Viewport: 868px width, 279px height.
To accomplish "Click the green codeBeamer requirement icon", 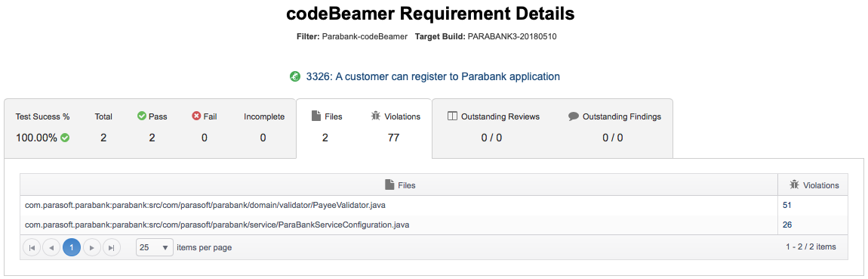I will pyautogui.click(x=295, y=76).
